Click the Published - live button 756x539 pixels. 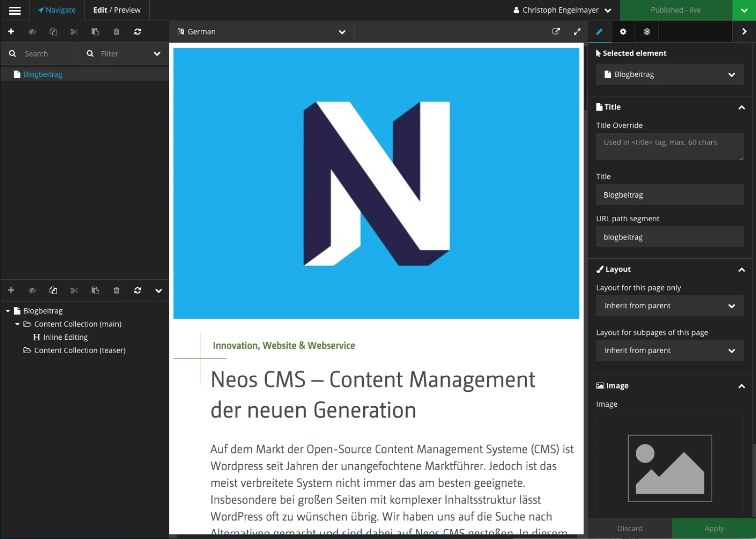click(676, 10)
